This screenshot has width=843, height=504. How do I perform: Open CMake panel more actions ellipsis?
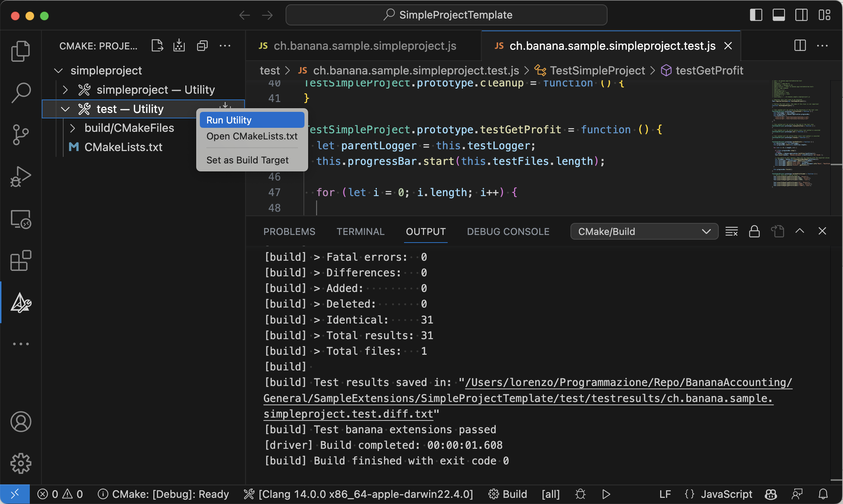tap(225, 46)
